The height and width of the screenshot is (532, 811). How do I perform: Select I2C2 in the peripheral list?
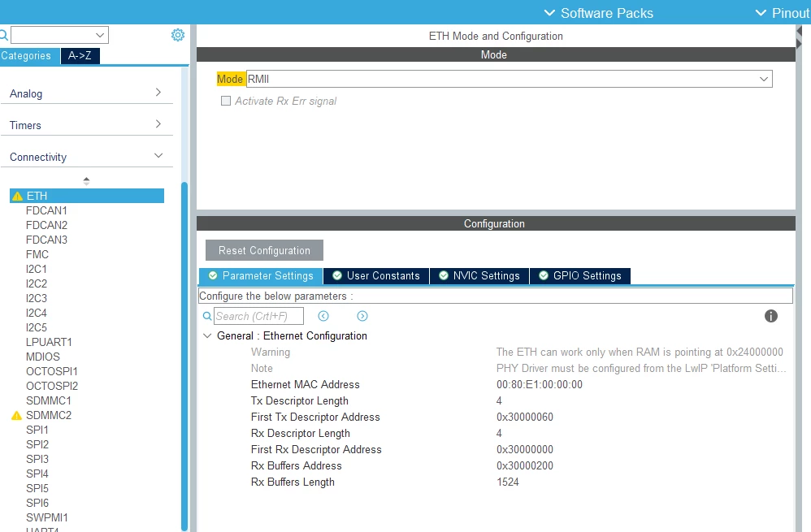coord(37,283)
